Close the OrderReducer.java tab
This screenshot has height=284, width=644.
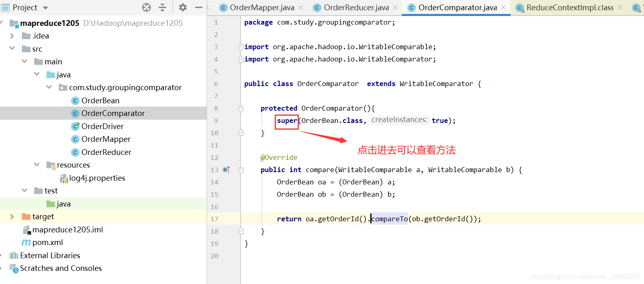pyautogui.click(x=395, y=7)
